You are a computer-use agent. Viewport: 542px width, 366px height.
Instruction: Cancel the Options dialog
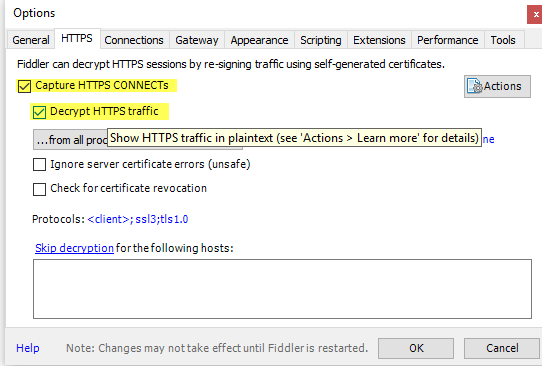click(x=502, y=348)
